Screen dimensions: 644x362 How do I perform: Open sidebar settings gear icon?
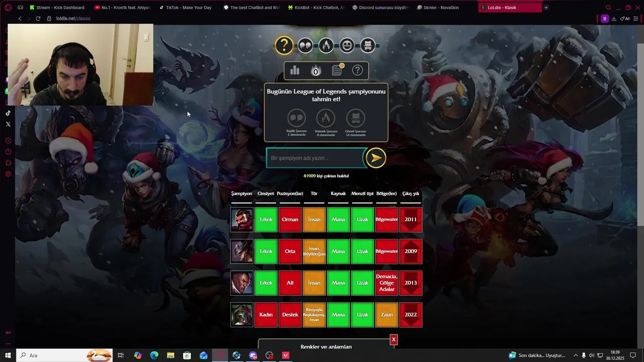(x=8, y=174)
